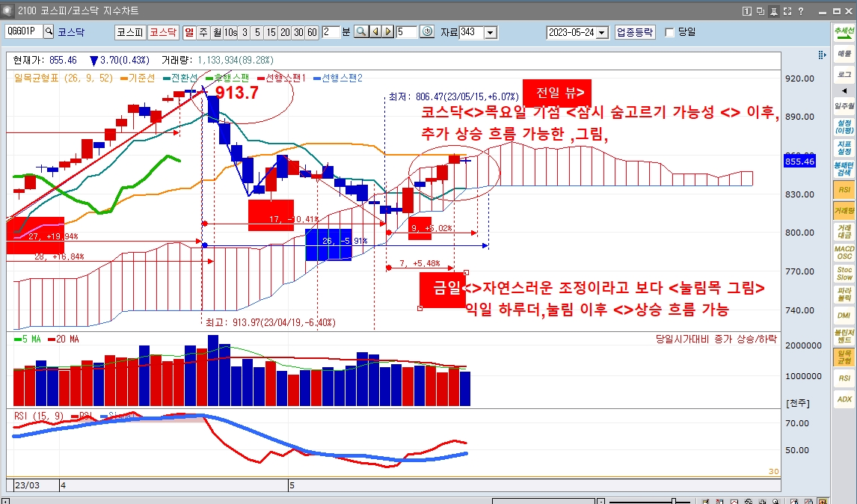Screen dimensions: 857x504
Task: Toggle the 거래량 volume indicator
Action: [844, 210]
